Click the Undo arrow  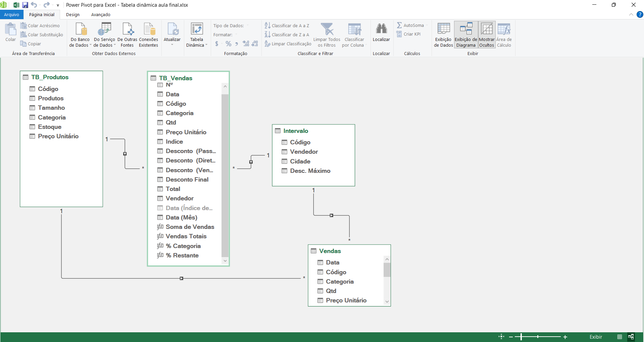click(34, 5)
